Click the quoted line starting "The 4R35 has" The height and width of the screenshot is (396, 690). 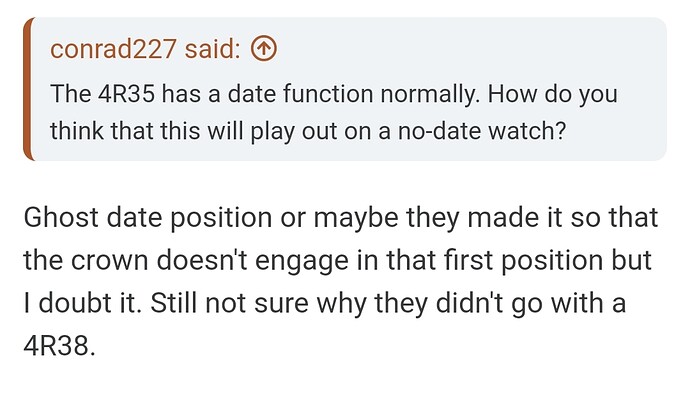pyautogui.click(x=334, y=94)
